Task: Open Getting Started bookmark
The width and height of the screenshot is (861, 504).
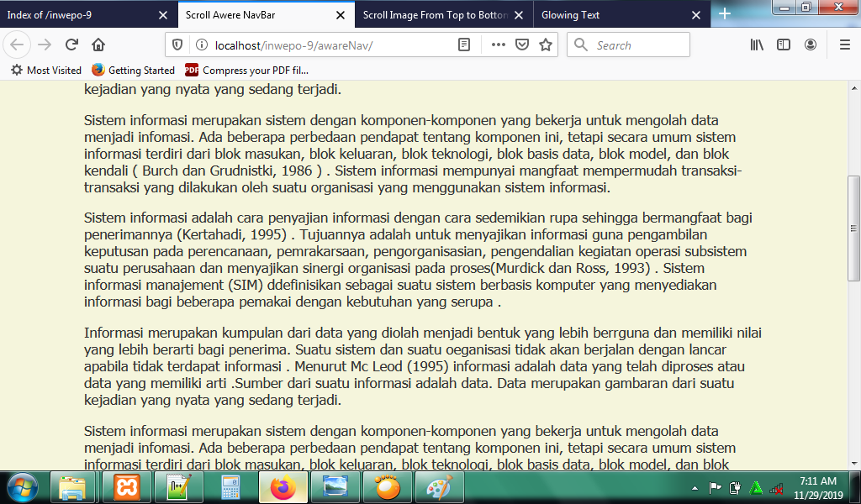Action: tap(133, 71)
